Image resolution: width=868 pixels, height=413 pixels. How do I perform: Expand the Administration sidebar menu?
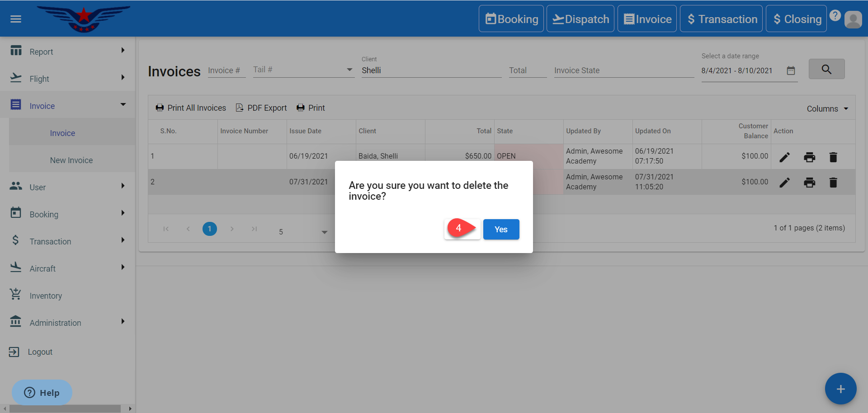click(68, 323)
